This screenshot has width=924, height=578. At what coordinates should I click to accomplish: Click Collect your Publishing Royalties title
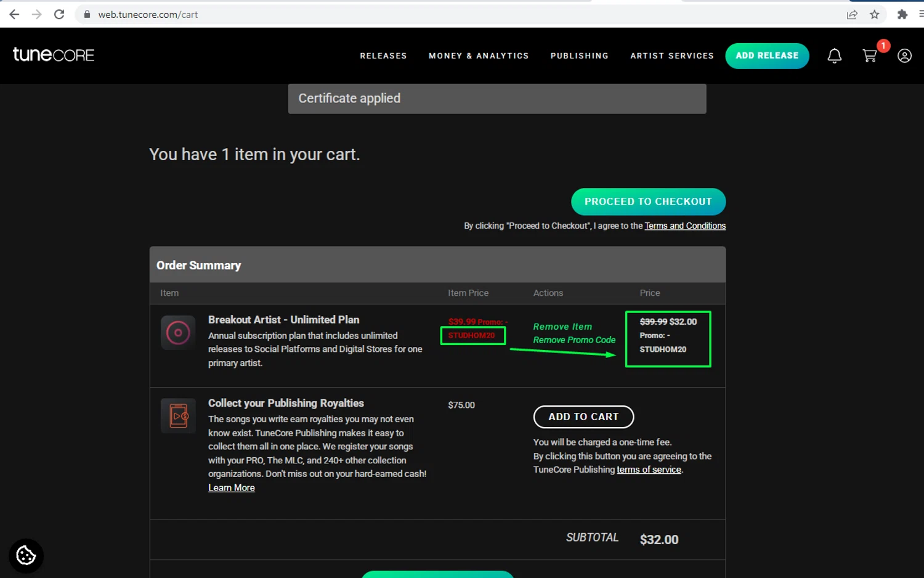[286, 403]
